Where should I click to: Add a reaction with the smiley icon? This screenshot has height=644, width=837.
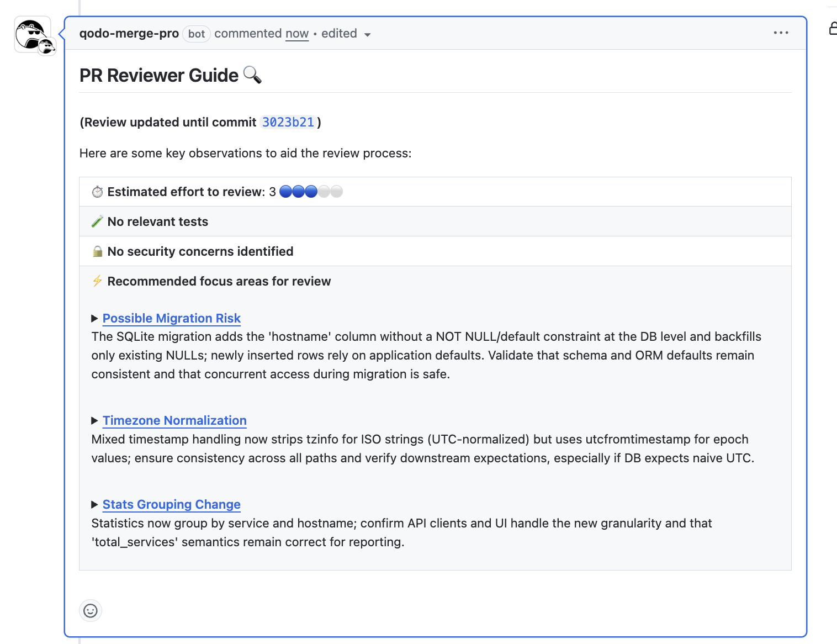[x=91, y=610]
